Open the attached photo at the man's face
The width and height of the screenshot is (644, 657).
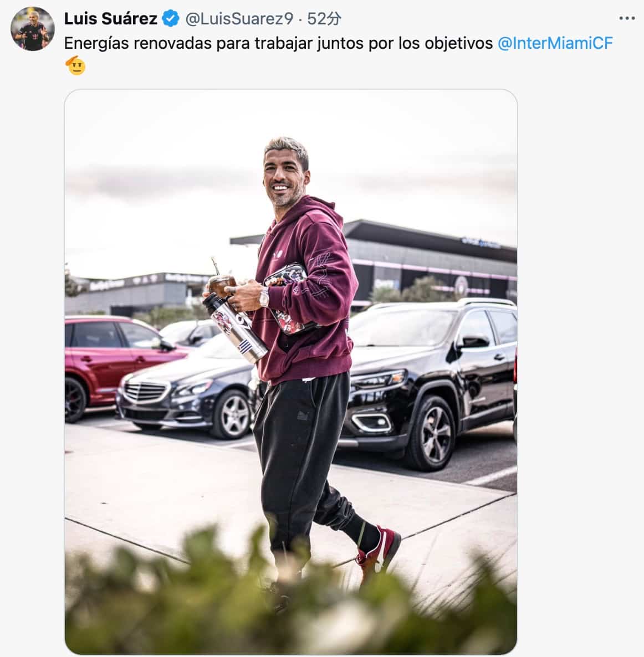[285, 174]
